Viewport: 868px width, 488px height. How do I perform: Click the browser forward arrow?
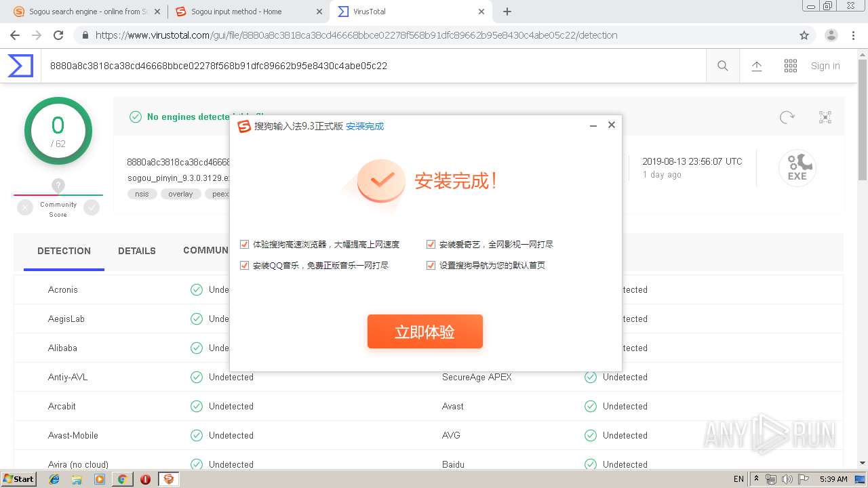pos(37,35)
